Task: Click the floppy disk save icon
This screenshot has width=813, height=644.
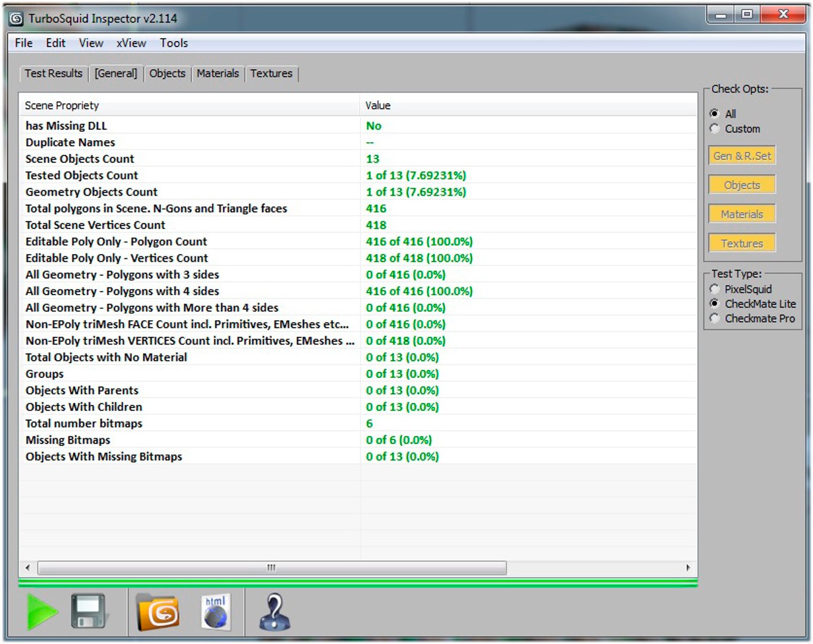Action: pyautogui.click(x=88, y=611)
